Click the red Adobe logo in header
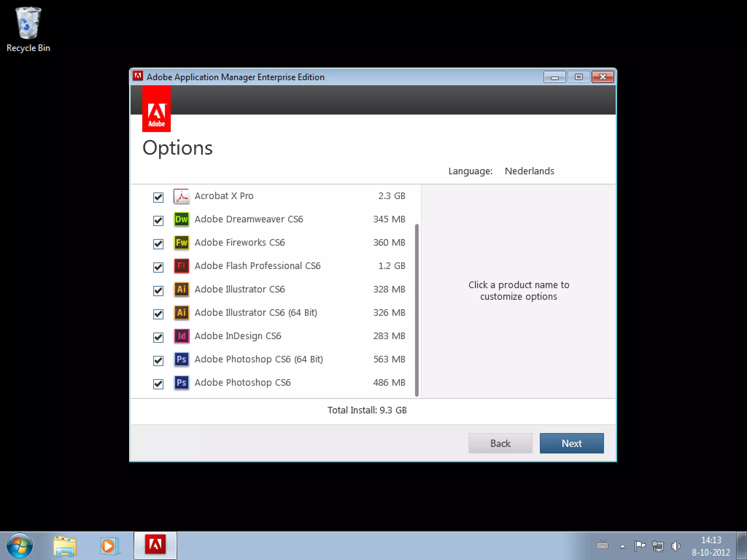 pos(156,109)
